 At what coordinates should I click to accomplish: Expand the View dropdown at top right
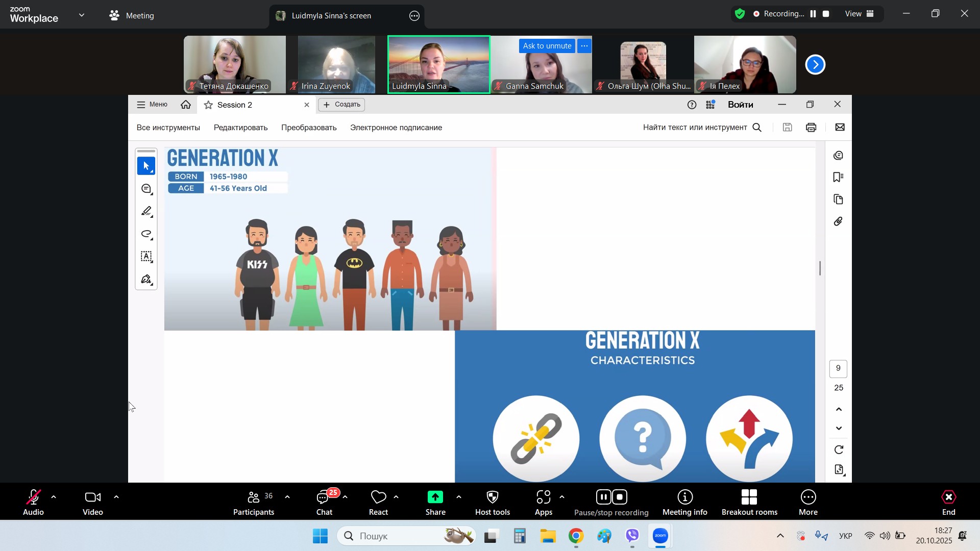(x=860, y=14)
